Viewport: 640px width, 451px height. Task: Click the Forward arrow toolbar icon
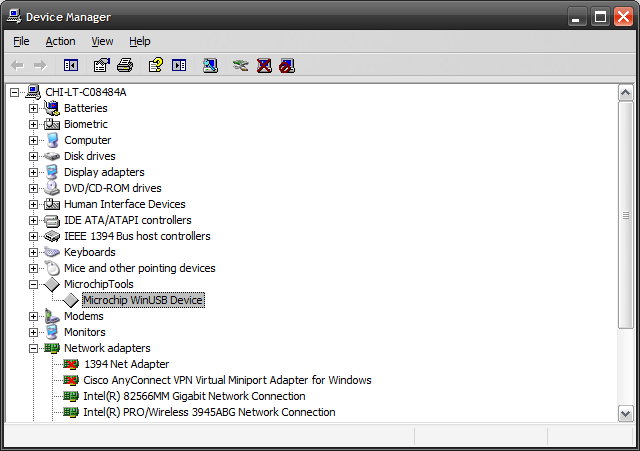(x=40, y=65)
